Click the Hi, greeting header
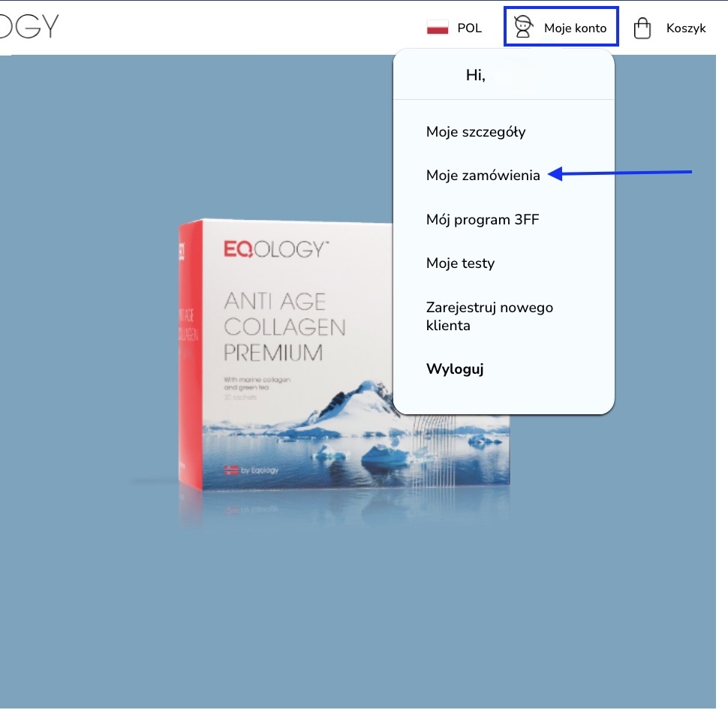 [475, 75]
